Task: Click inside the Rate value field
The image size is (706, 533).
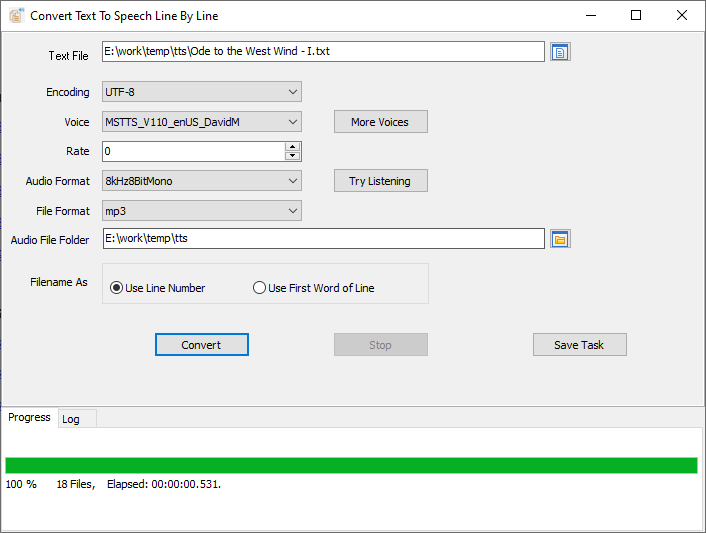Action: click(x=194, y=151)
